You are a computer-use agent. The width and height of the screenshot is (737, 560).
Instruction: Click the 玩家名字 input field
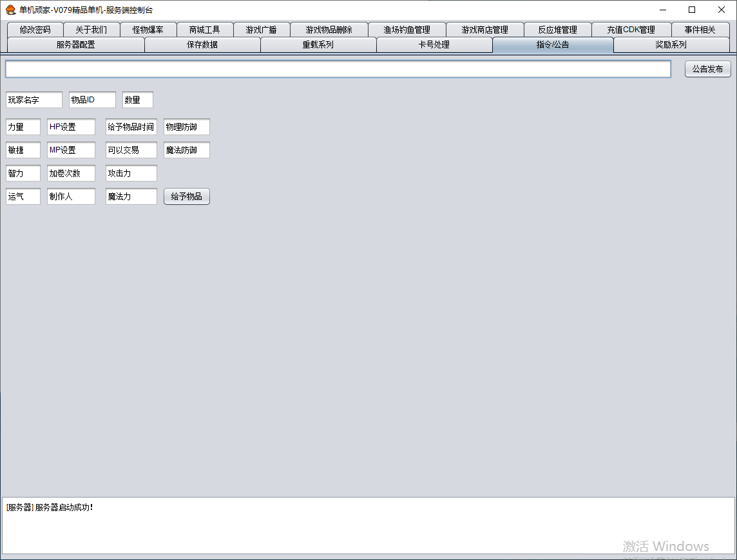pyautogui.click(x=34, y=100)
